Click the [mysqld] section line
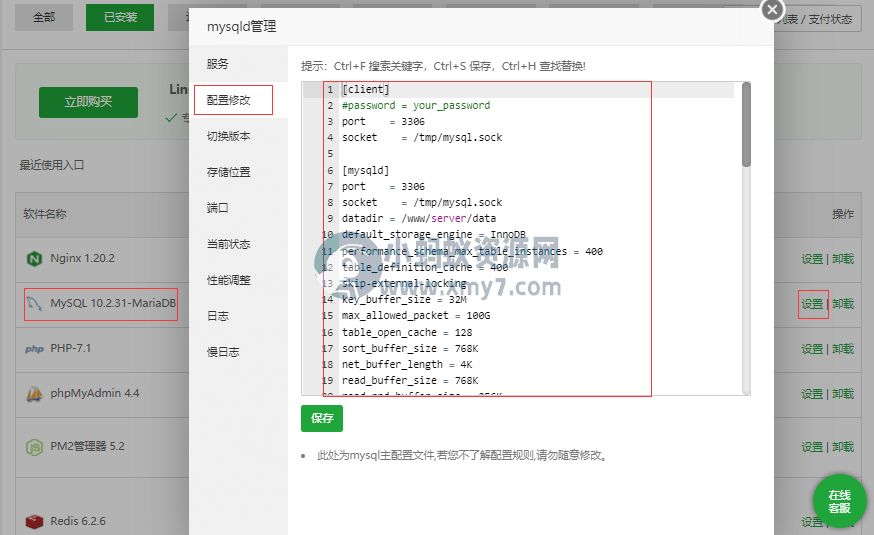 click(x=366, y=171)
